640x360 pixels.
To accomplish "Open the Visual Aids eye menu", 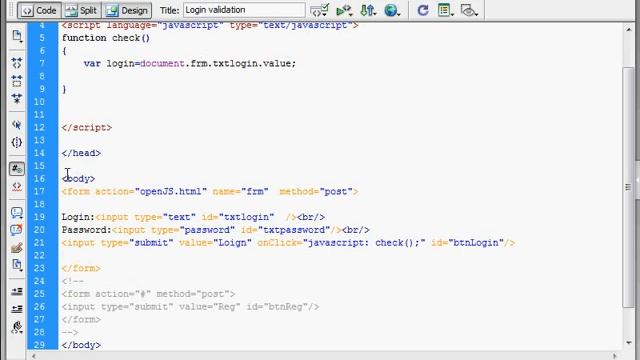I will click(x=469, y=10).
